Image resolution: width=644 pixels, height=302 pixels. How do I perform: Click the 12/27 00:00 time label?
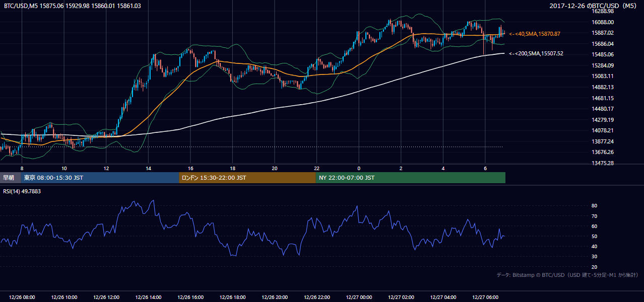tap(359, 297)
